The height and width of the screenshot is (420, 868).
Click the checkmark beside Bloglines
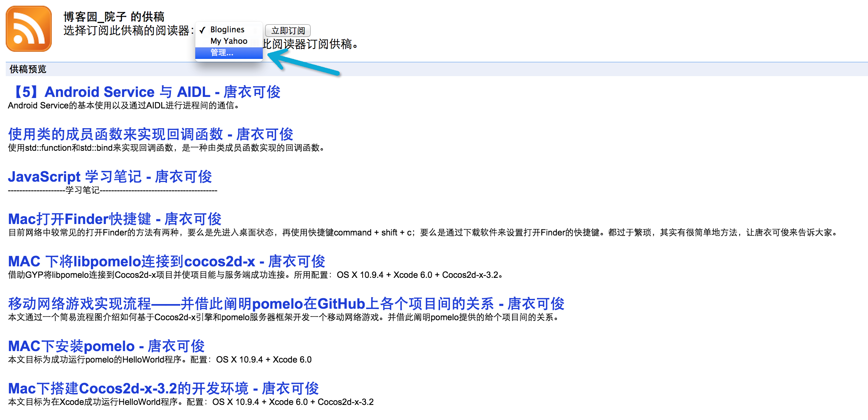pos(202,30)
